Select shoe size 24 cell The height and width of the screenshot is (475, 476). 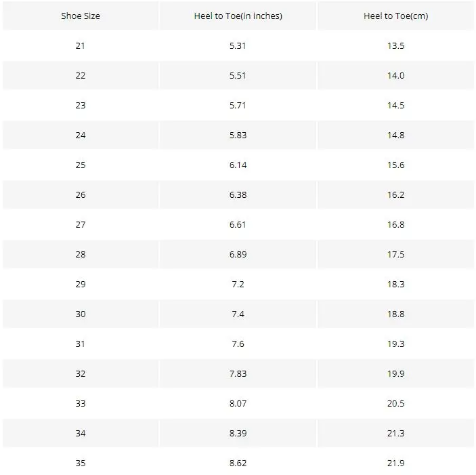tap(81, 136)
